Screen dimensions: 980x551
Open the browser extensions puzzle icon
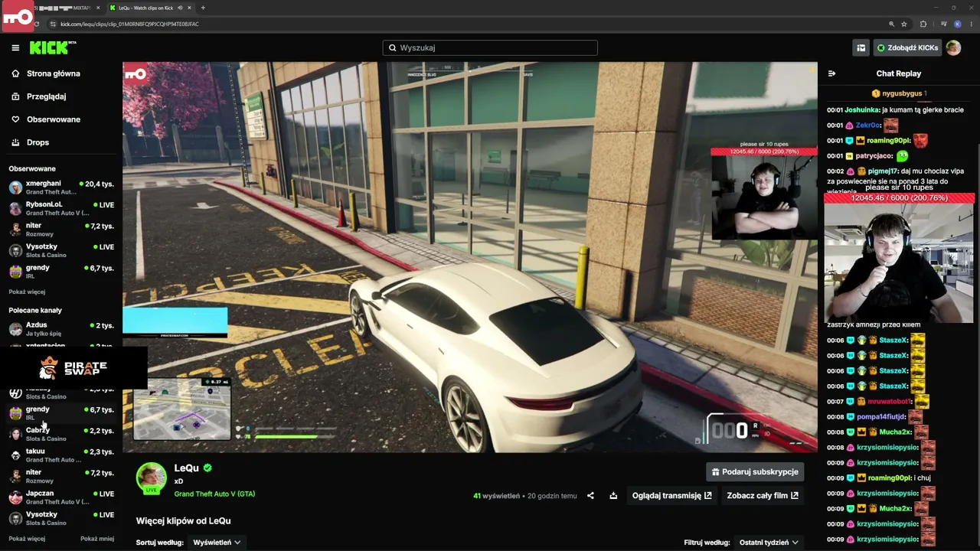[x=923, y=24]
